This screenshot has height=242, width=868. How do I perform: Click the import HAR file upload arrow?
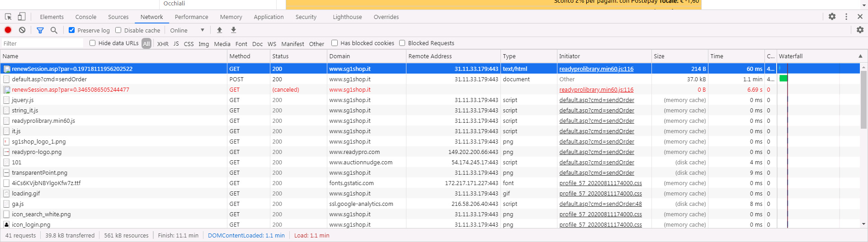[219, 30]
